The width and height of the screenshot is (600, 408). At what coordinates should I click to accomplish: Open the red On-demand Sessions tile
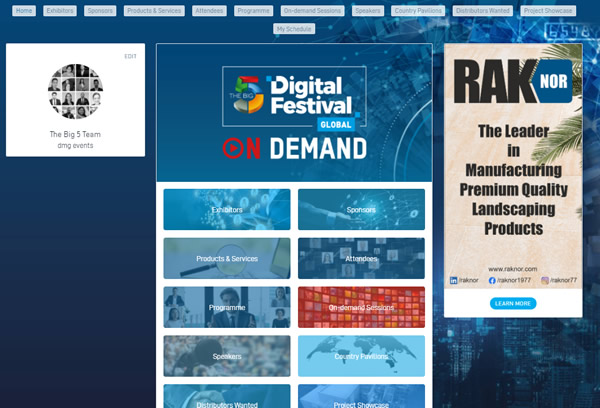[361, 307]
